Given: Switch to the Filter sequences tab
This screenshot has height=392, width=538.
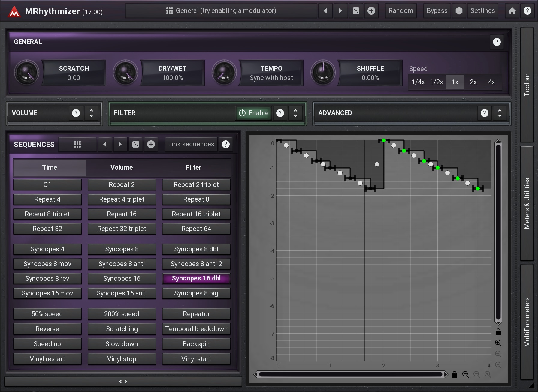Looking at the screenshot, I should tap(194, 167).
